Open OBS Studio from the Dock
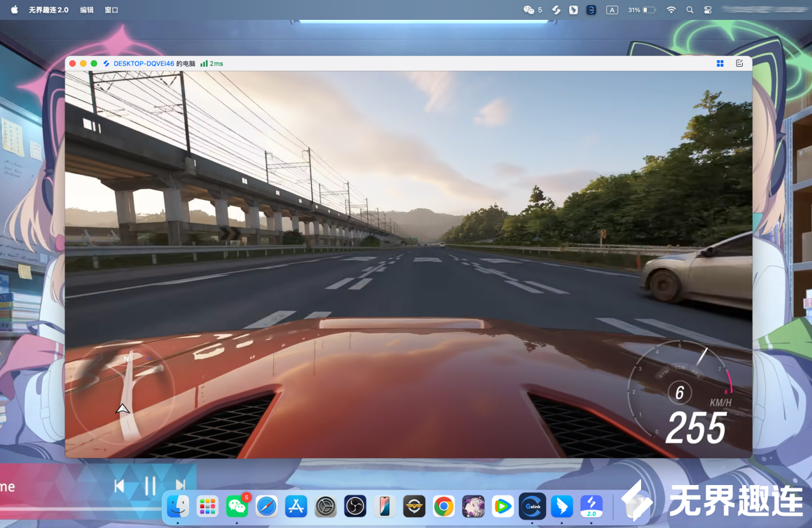This screenshot has width=812, height=528. click(355, 506)
